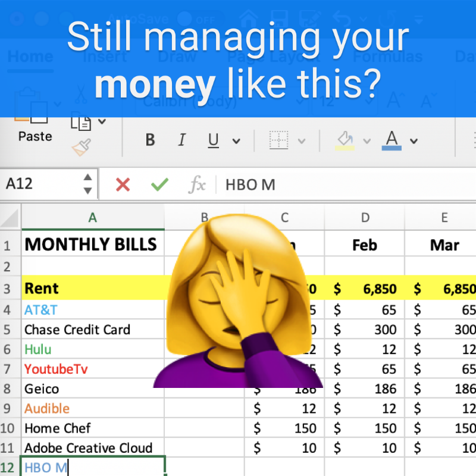Open the Borders dropdown arrow
Viewport: 476px width, 476px height.
coord(302,141)
